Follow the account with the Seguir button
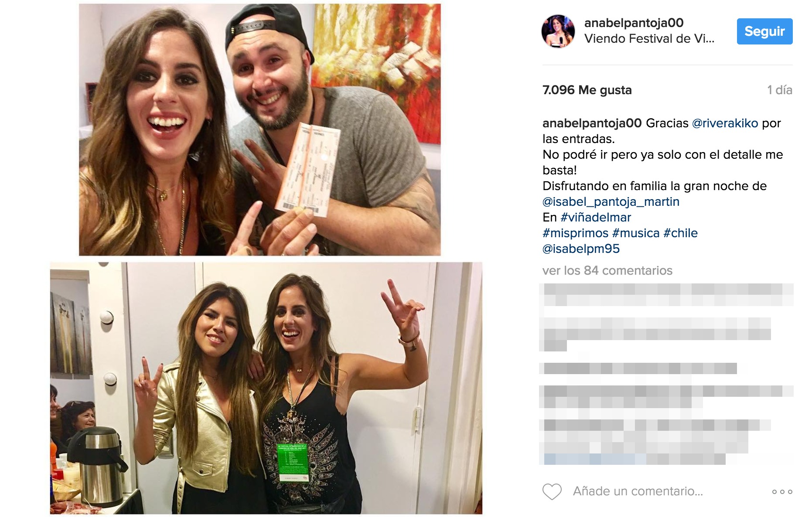 point(764,31)
